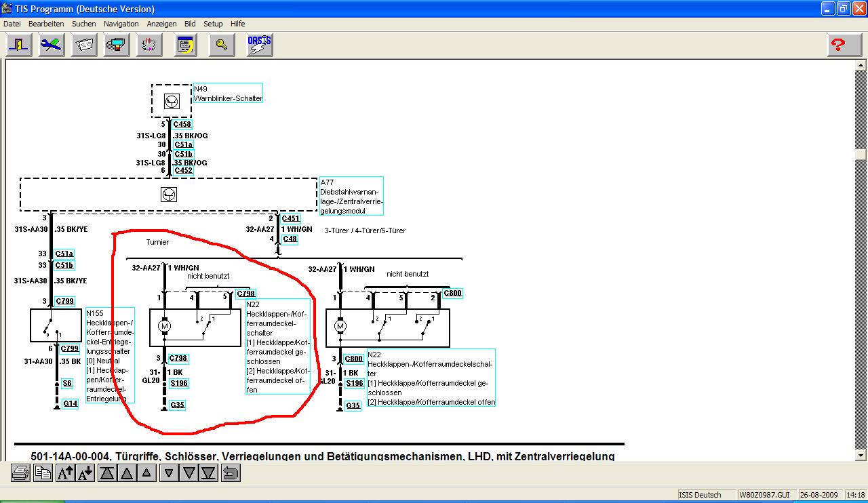Launch the ORSIS toolbar button

pyautogui.click(x=259, y=45)
